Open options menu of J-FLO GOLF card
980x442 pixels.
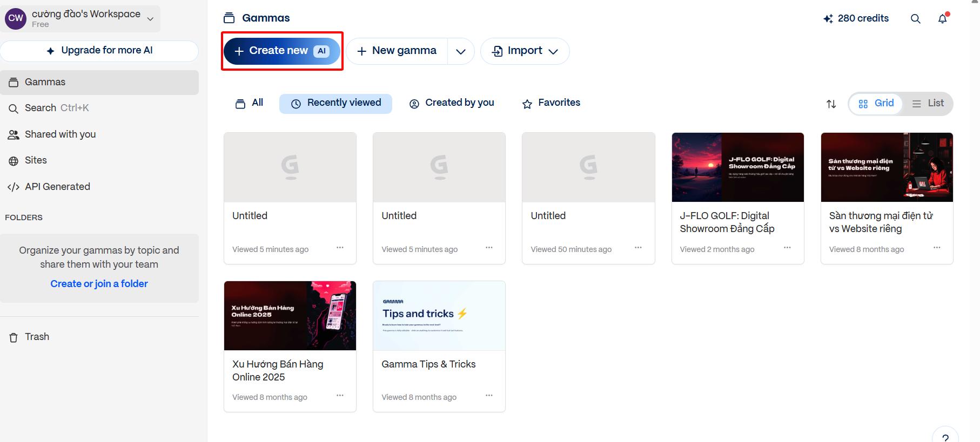tap(787, 248)
